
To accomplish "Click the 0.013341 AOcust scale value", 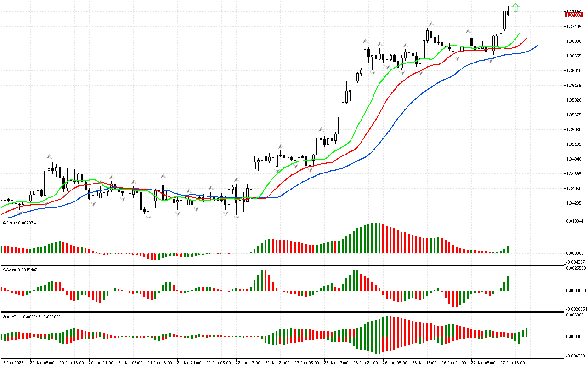I will 575,221.
